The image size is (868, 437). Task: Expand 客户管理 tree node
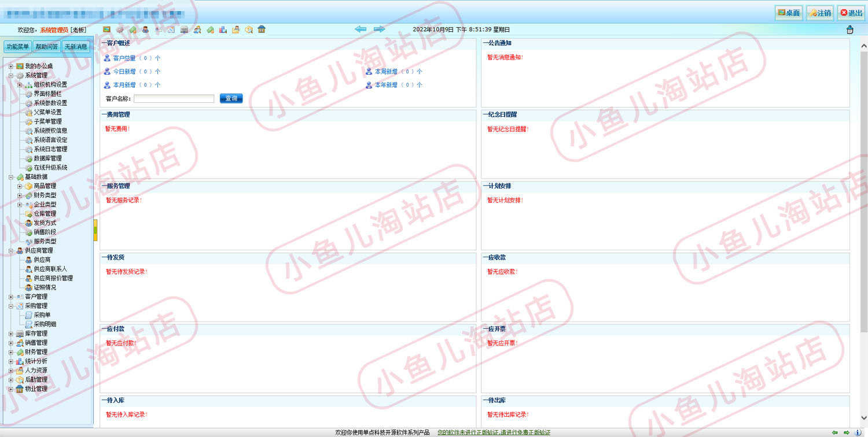pos(11,297)
